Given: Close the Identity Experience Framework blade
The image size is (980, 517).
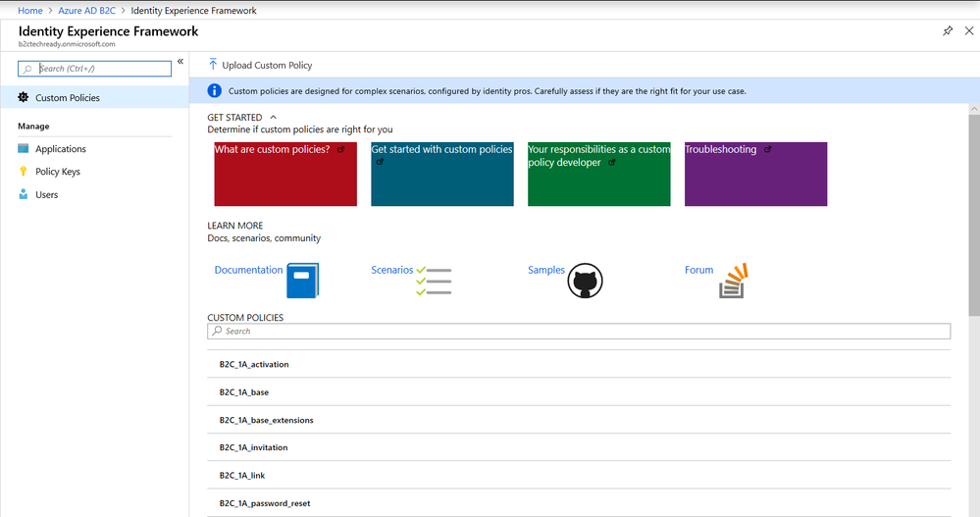Looking at the screenshot, I should [969, 30].
